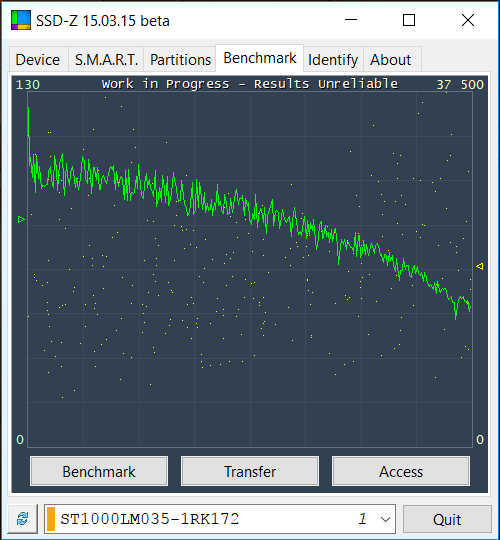Screen dimensions: 500x540
Task: Run the Transfer test button
Action: coord(250,471)
